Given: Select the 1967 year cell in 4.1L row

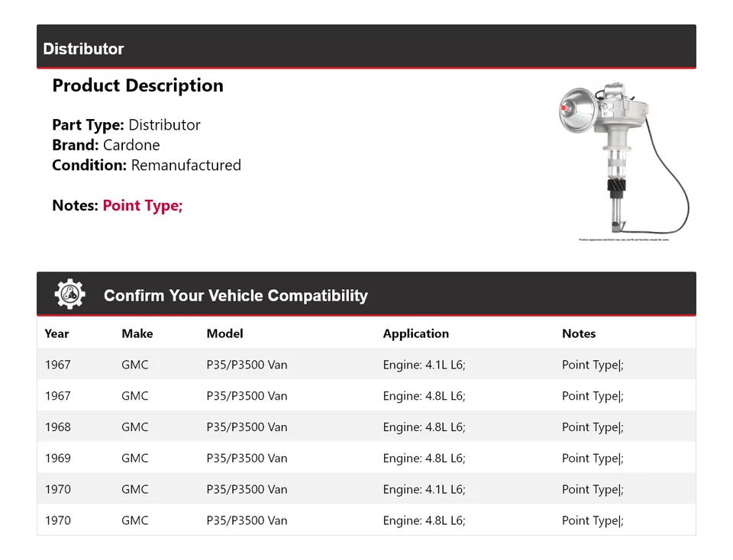Looking at the screenshot, I should [57, 365].
